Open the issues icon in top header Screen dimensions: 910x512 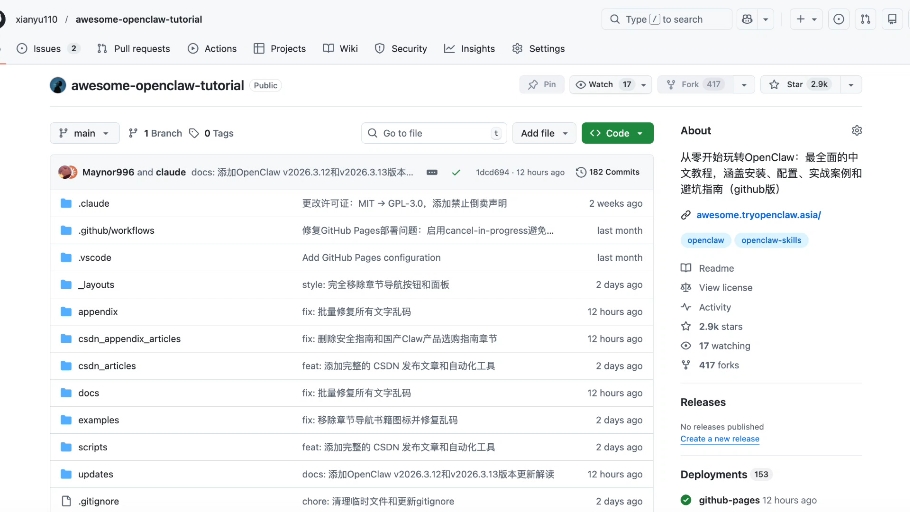click(839, 19)
